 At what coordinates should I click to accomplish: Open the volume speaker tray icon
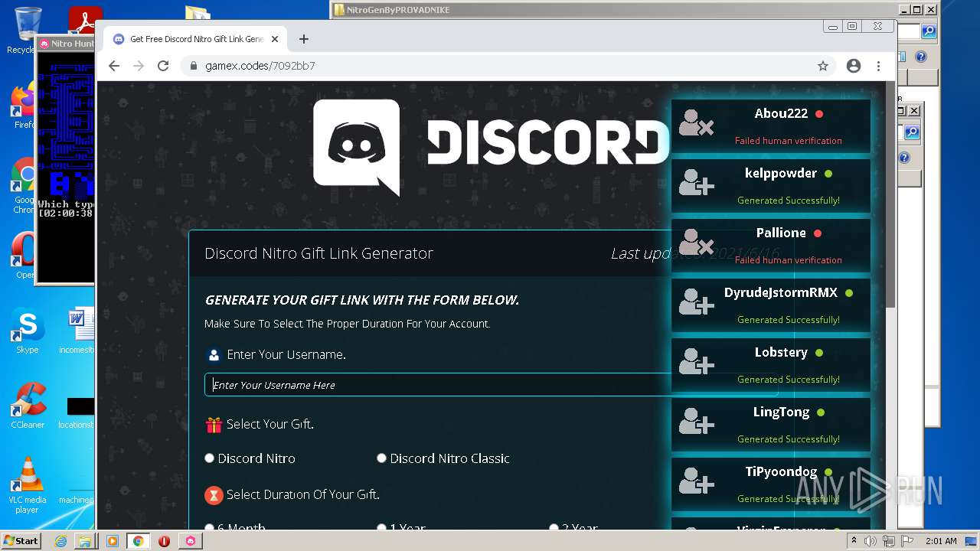(x=871, y=541)
